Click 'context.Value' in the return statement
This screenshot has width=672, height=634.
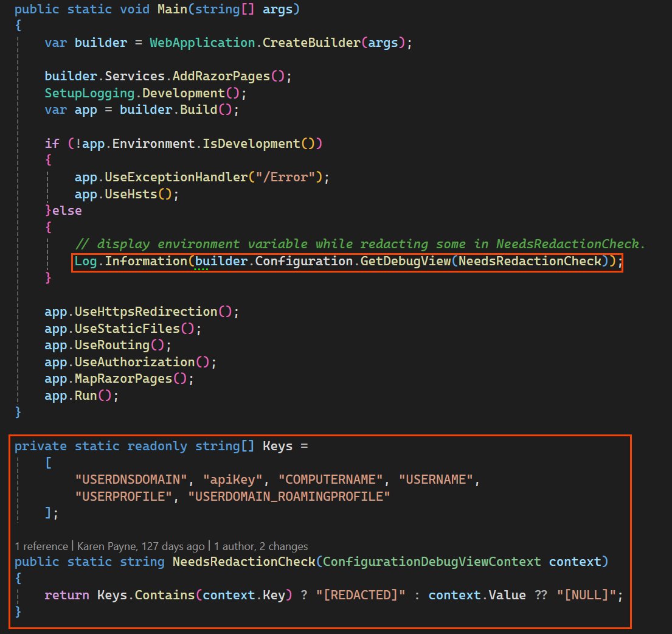click(477, 595)
